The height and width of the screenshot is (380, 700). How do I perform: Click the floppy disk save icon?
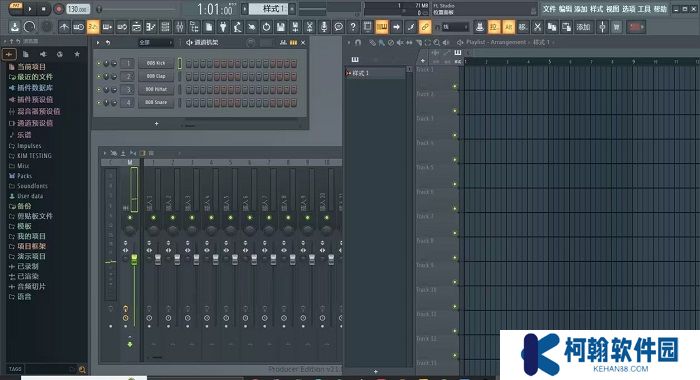tap(280, 27)
